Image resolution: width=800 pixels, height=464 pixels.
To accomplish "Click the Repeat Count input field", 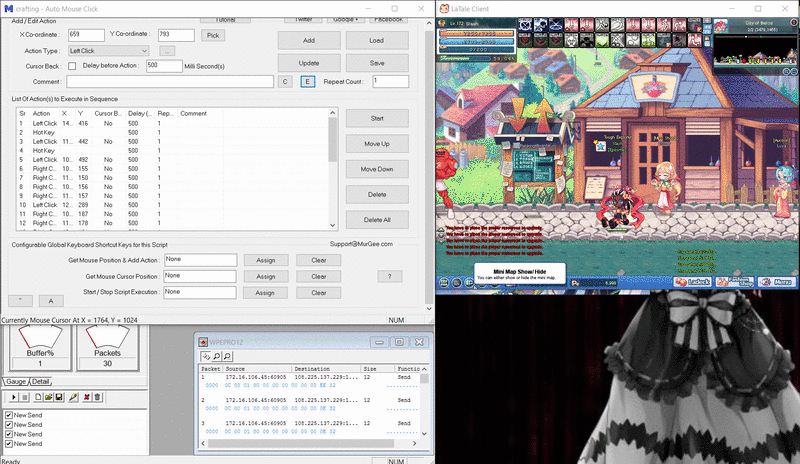I will (x=390, y=81).
